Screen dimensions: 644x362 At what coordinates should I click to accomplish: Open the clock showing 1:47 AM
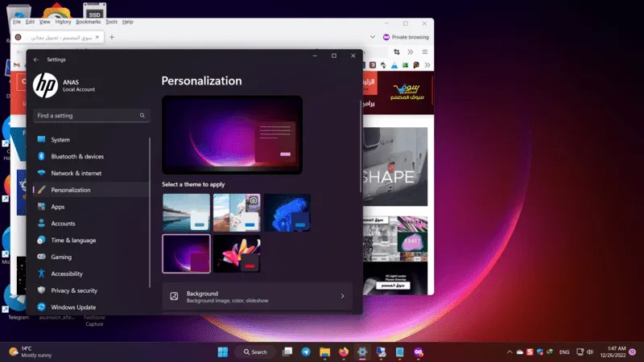pyautogui.click(x=613, y=352)
